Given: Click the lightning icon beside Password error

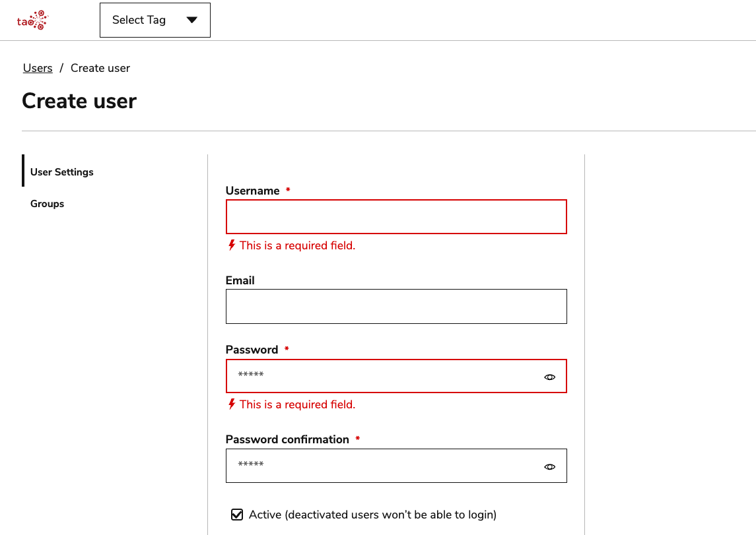Looking at the screenshot, I should (x=230, y=404).
